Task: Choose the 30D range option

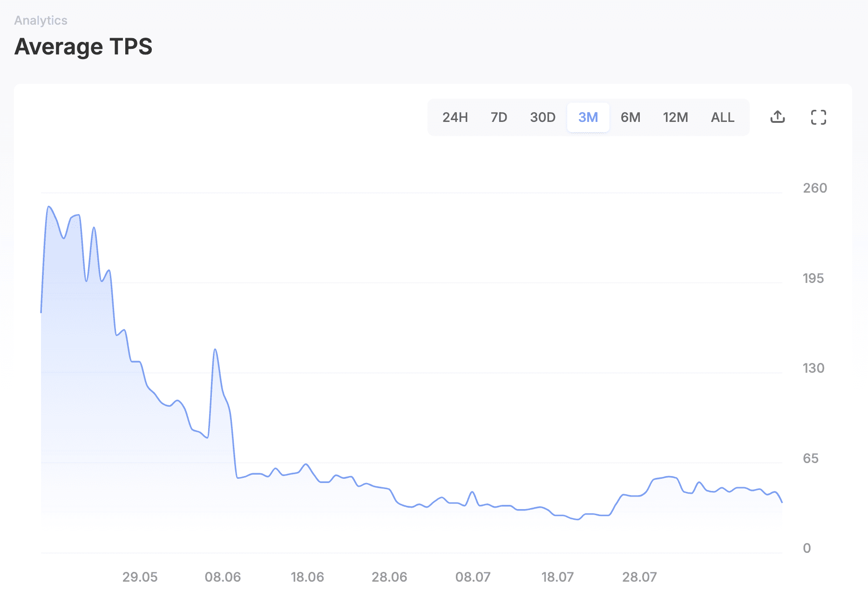Action: tap(542, 117)
